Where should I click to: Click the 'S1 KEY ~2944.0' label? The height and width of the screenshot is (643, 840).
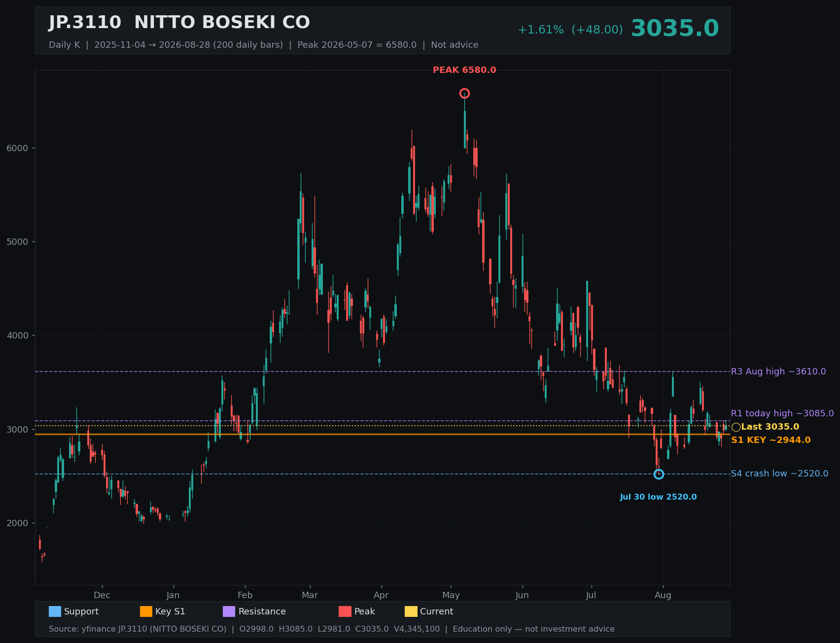tap(771, 440)
